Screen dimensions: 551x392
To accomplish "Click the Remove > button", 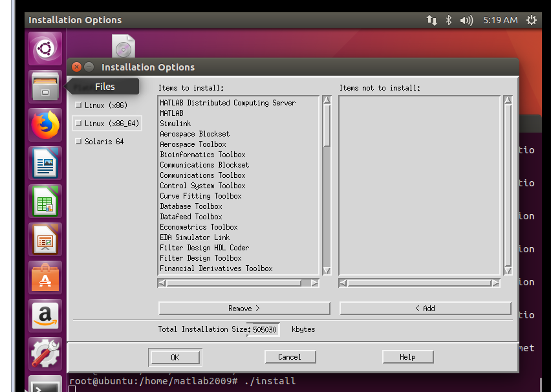I will coord(244,309).
